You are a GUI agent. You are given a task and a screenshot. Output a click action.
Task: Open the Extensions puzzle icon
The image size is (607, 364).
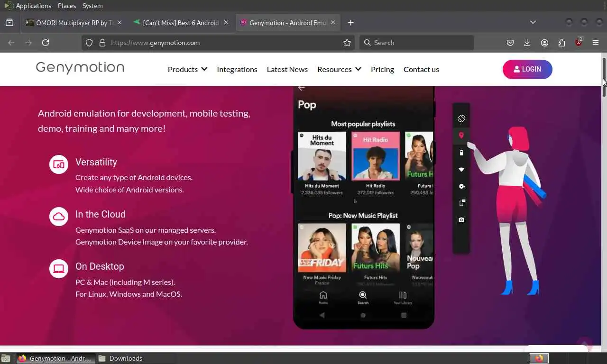[x=561, y=43]
